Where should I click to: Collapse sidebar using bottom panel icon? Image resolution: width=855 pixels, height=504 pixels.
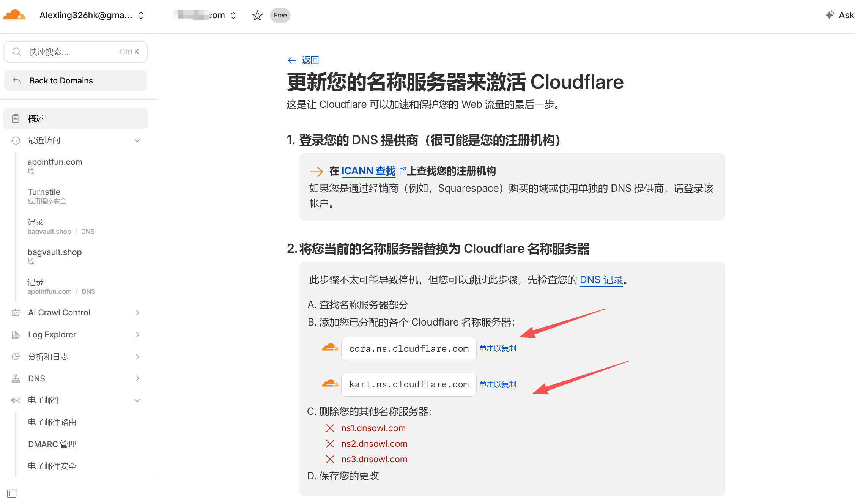[12, 493]
